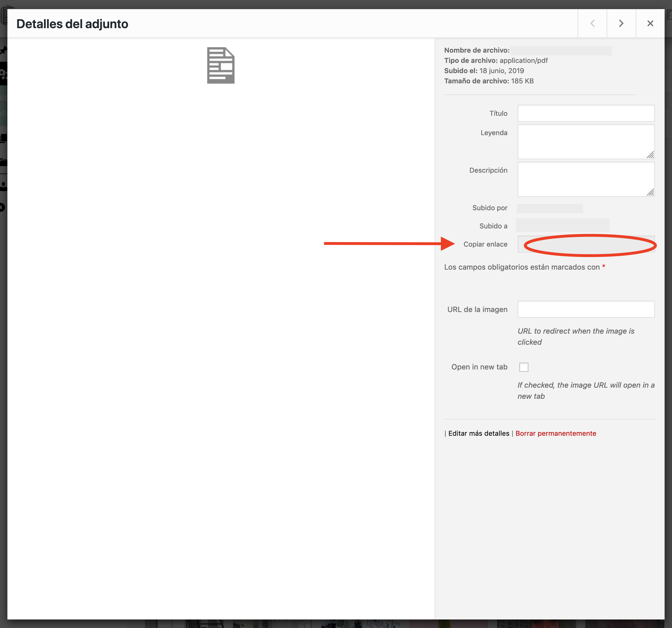Click the previous attachment arrow button
The height and width of the screenshot is (628, 672).
pyautogui.click(x=592, y=23)
